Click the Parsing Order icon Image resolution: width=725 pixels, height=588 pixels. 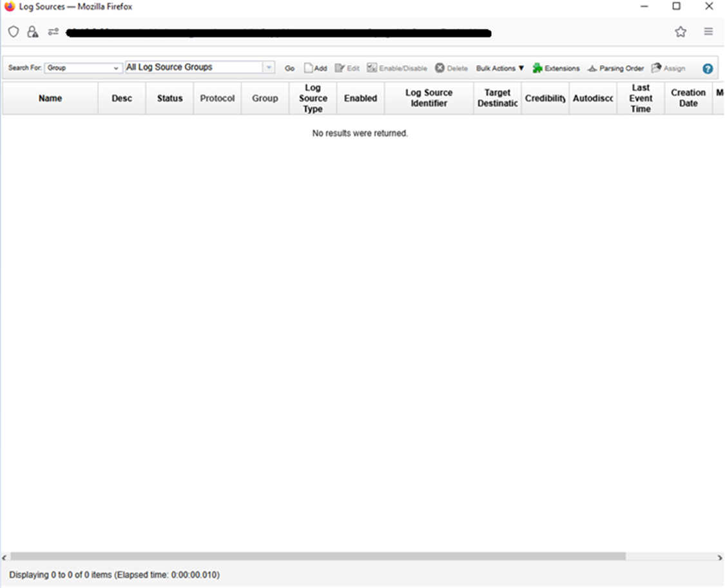[592, 68]
